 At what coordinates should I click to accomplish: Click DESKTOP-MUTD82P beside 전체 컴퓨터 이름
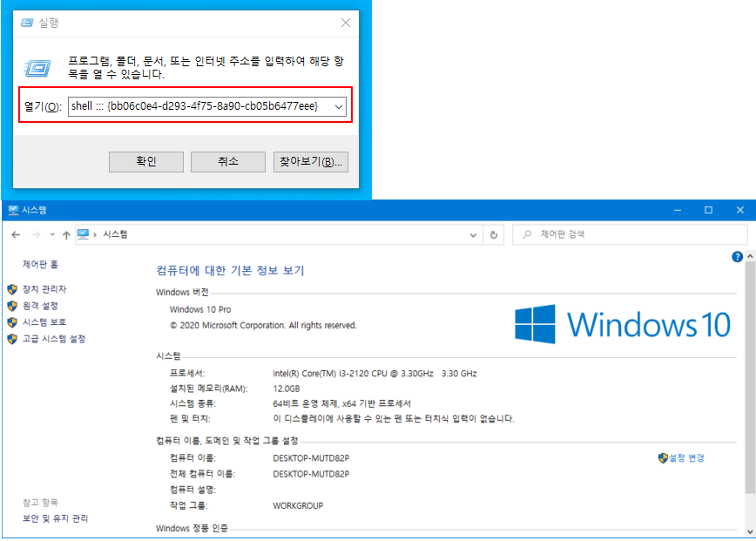pyautogui.click(x=311, y=474)
